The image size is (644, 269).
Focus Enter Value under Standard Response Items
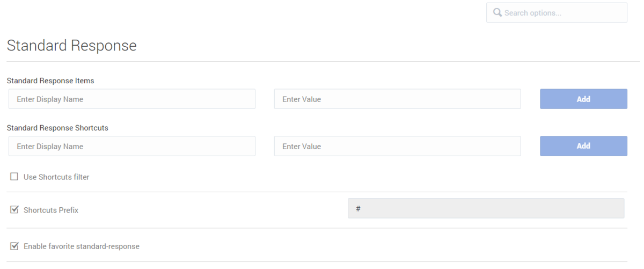tap(397, 99)
